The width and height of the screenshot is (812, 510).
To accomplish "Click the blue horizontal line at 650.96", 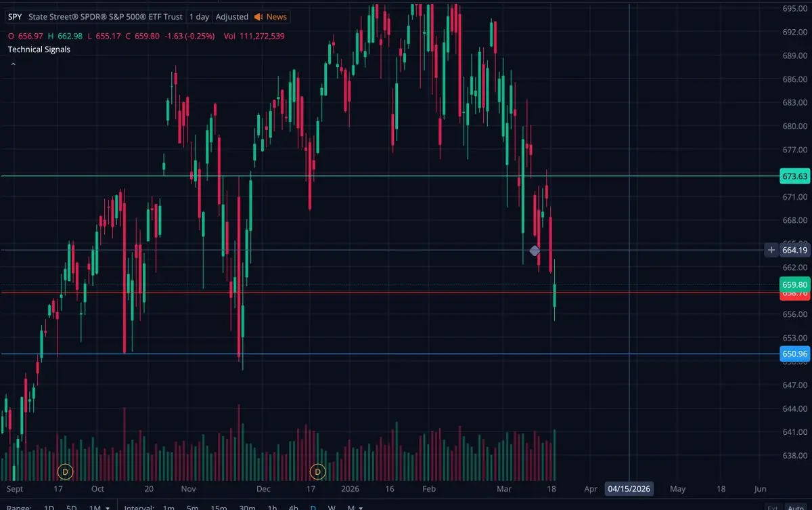I will (389, 354).
